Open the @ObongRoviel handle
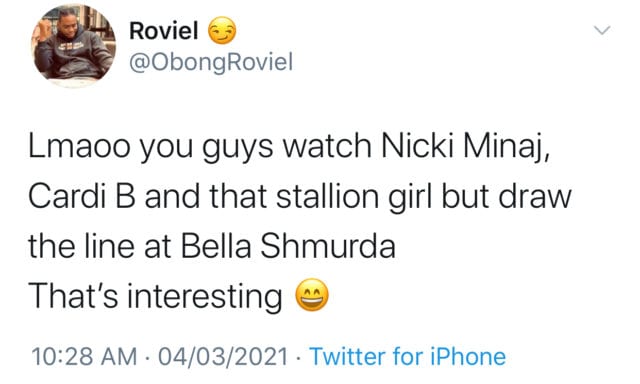Image resolution: width=640 pixels, height=384 pixels. tap(211, 62)
